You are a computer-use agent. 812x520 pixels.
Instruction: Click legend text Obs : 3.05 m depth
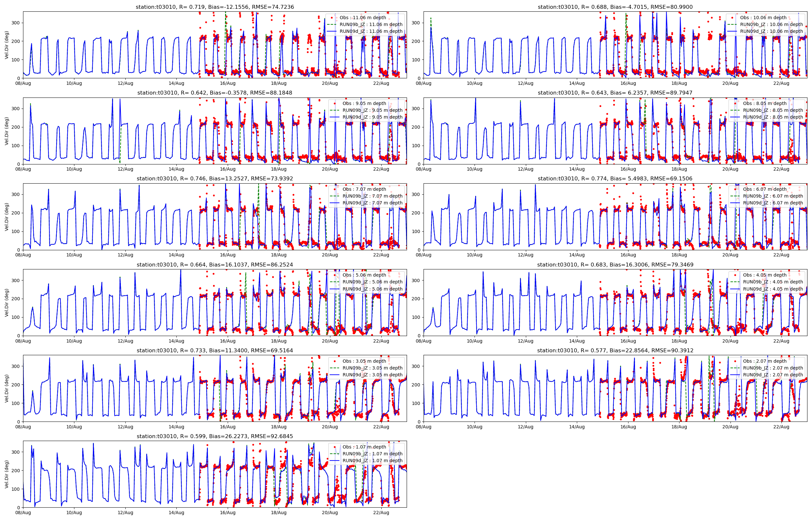tap(364, 361)
